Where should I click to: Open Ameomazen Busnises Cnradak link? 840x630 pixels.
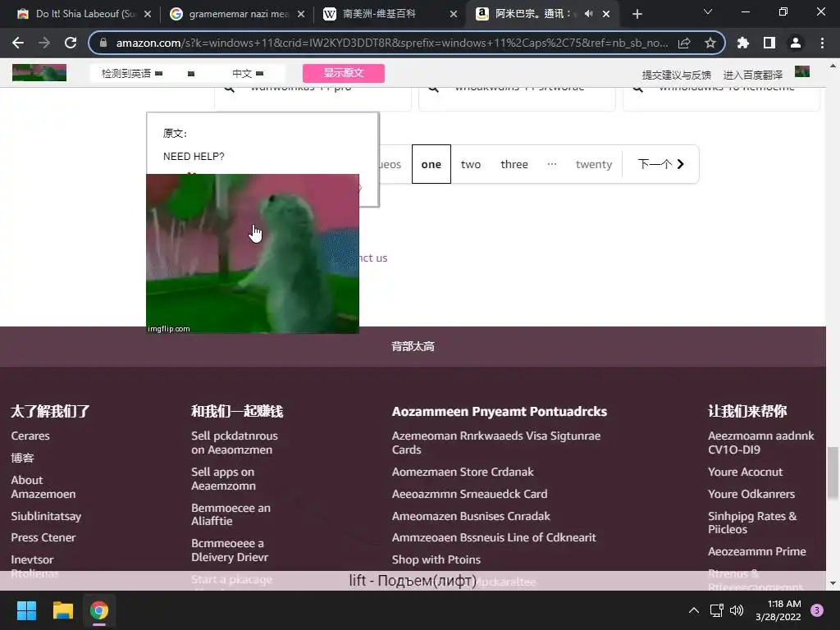[471, 517]
